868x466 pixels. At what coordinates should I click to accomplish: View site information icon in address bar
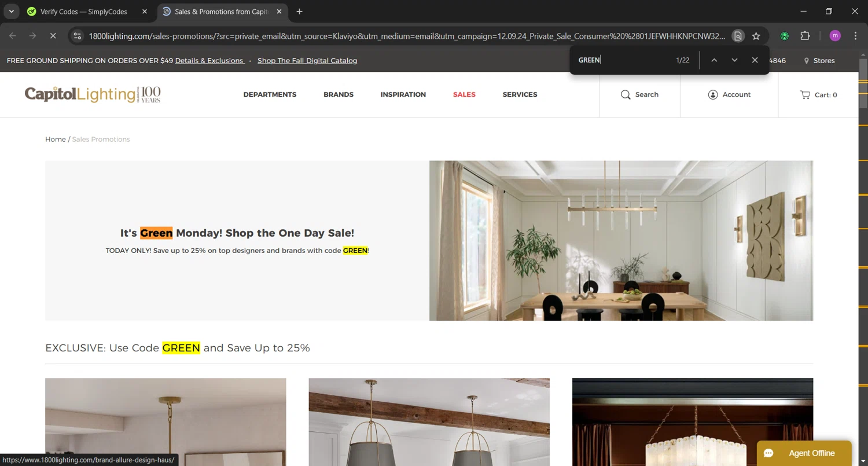point(78,36)
